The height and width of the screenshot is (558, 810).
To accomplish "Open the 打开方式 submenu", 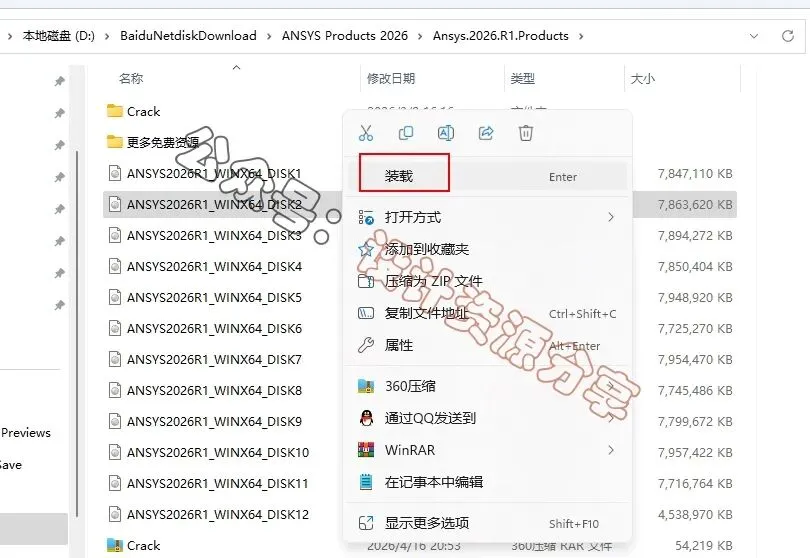I will 487,218.
